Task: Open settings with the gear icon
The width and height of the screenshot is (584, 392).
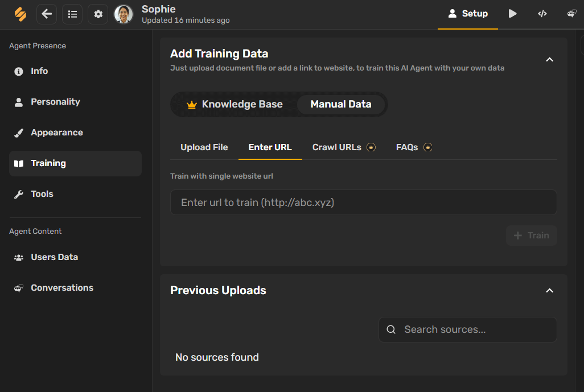Action: (x=98, y=14)
